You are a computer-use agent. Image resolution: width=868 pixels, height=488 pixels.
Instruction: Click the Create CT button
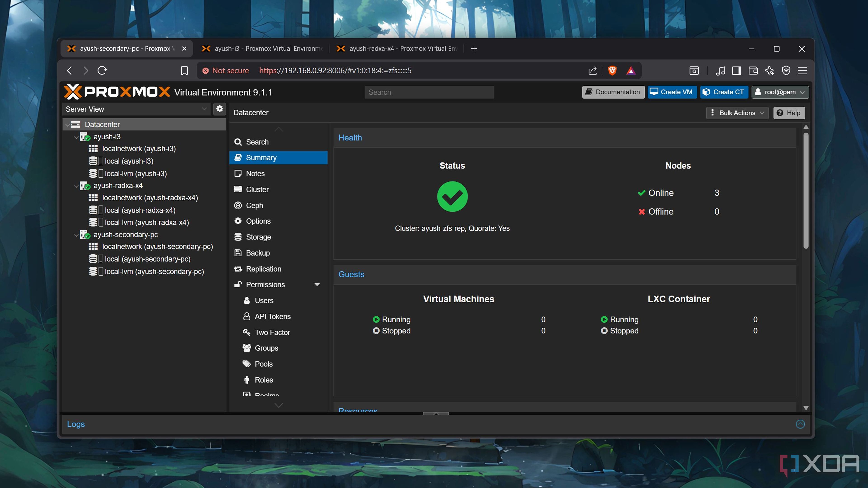[724, 92]
